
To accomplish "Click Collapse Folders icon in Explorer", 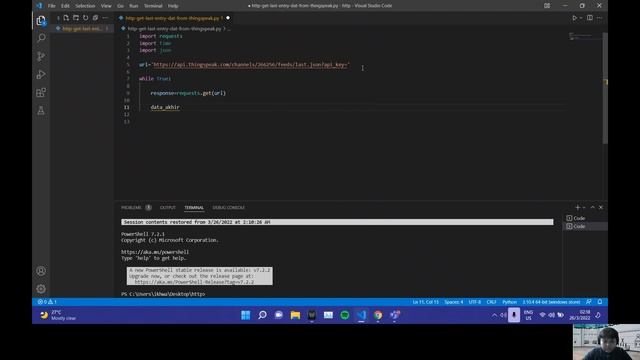I will click(x=96, y=18).
